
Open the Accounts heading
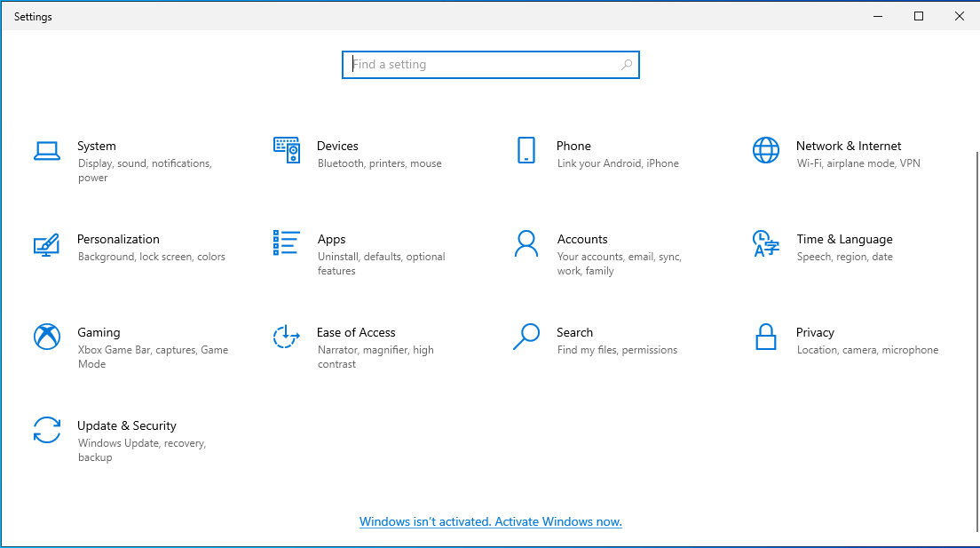(582, 239)
